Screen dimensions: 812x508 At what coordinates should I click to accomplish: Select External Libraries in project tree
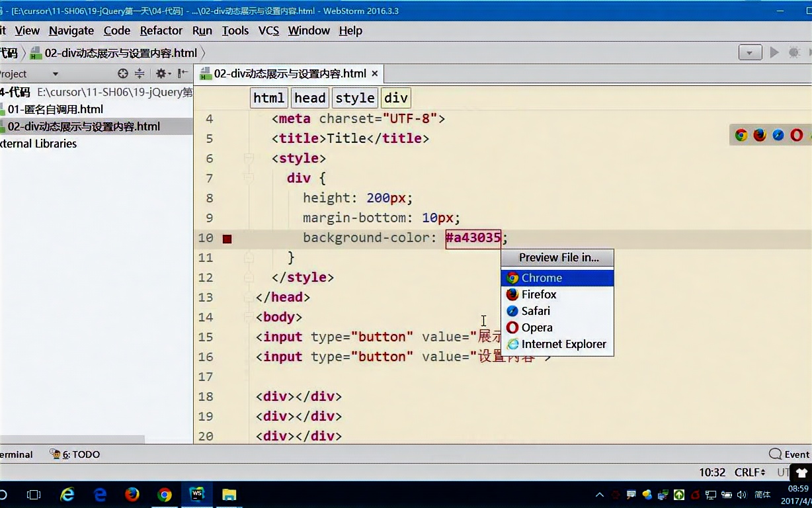tap(38, 144)
